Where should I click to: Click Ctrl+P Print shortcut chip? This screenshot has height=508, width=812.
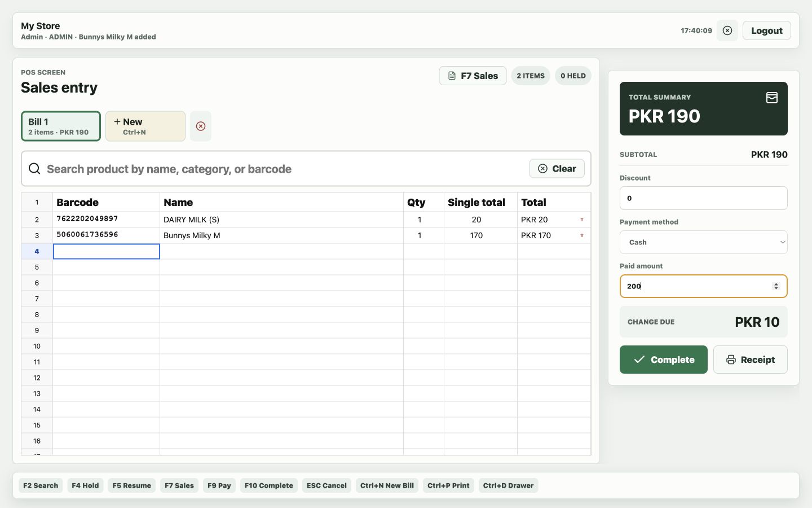[448, 485]
